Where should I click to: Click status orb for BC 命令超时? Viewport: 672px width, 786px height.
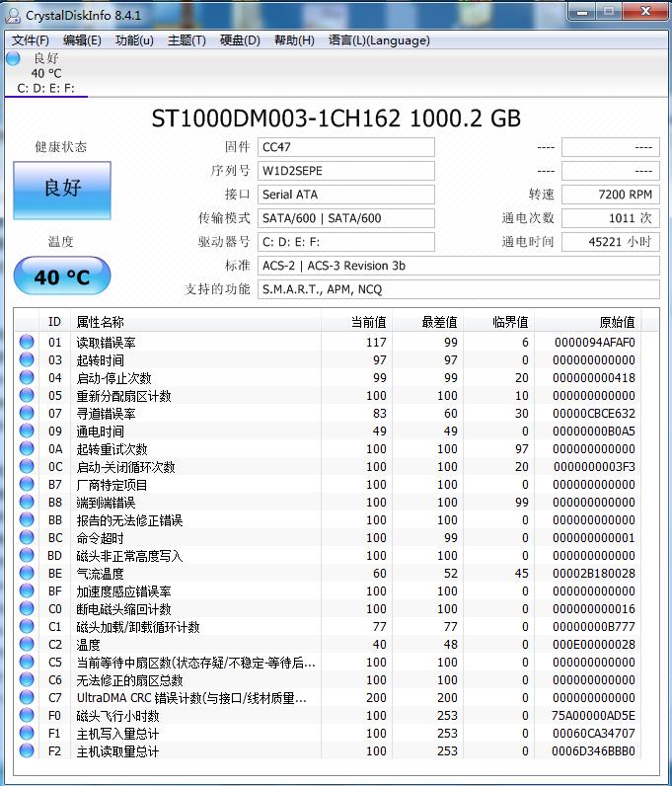click(x=27, y=537)
